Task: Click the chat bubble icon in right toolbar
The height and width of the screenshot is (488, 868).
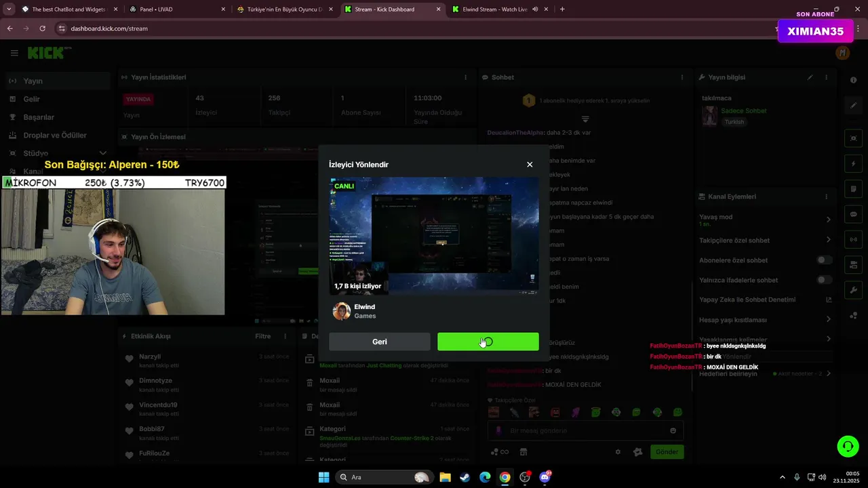Action: tap(854, 213)
